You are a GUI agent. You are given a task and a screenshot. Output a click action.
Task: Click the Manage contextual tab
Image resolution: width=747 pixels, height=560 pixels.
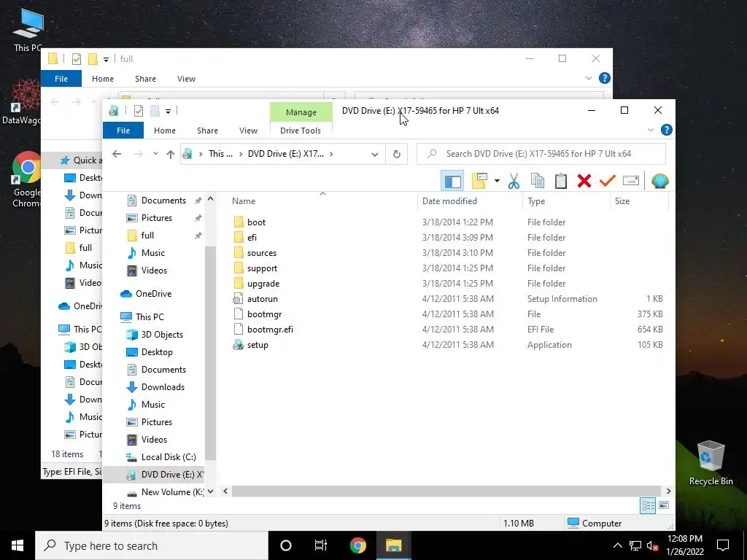click(301, 112)
